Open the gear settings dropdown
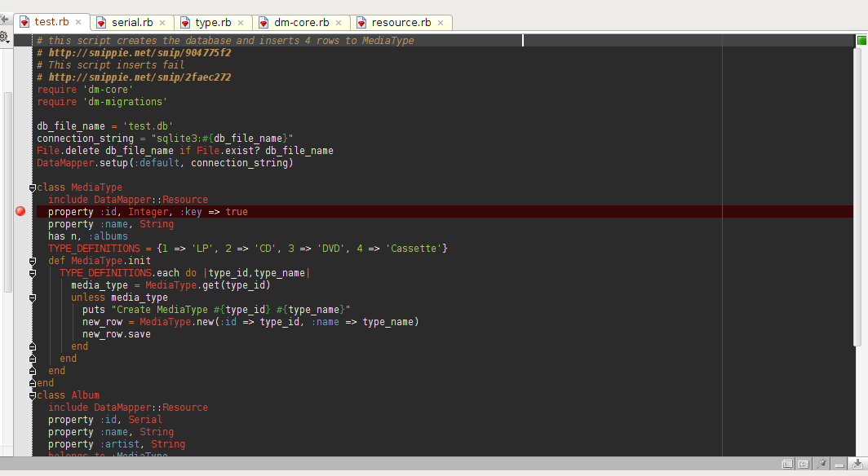This screenshot has width=868, height=476. pos(4,37)
